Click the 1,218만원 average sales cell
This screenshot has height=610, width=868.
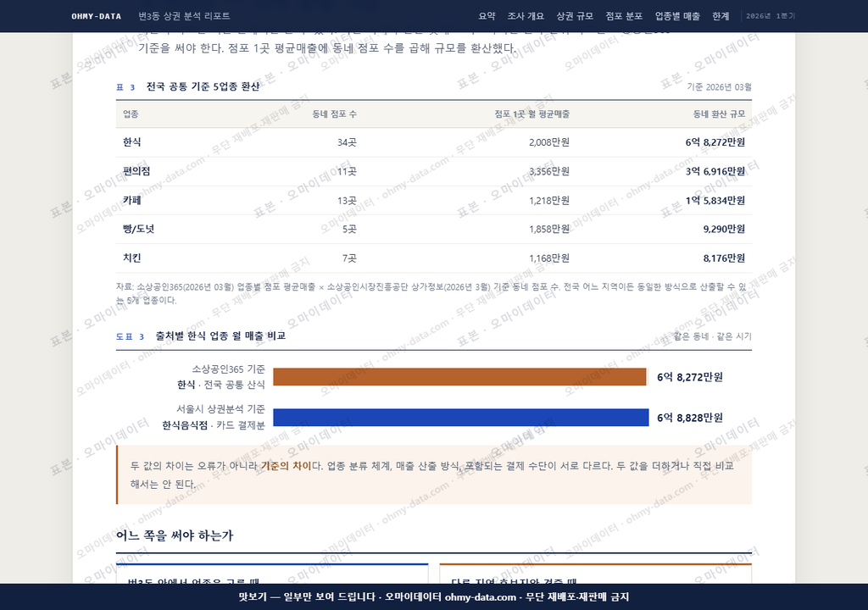548,201
